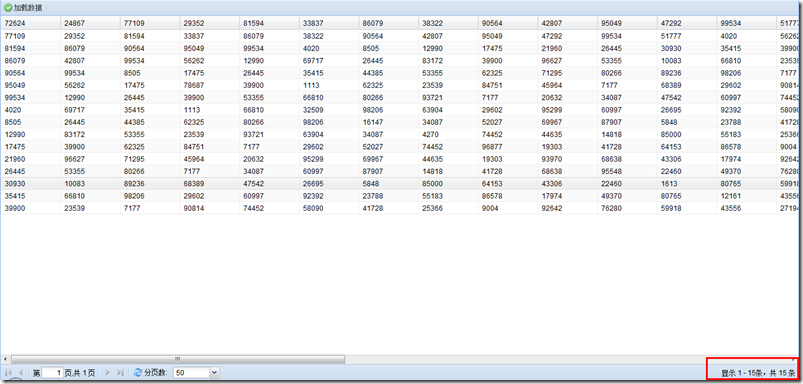Select cell 64153 in row 17475
The height and width of the screenshot is (384, 803).
(x=687, y=146)
